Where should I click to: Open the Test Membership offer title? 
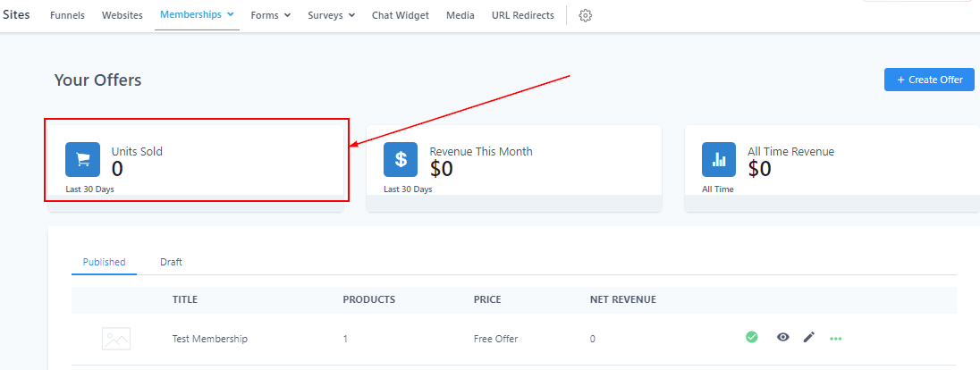click(210, 339)
